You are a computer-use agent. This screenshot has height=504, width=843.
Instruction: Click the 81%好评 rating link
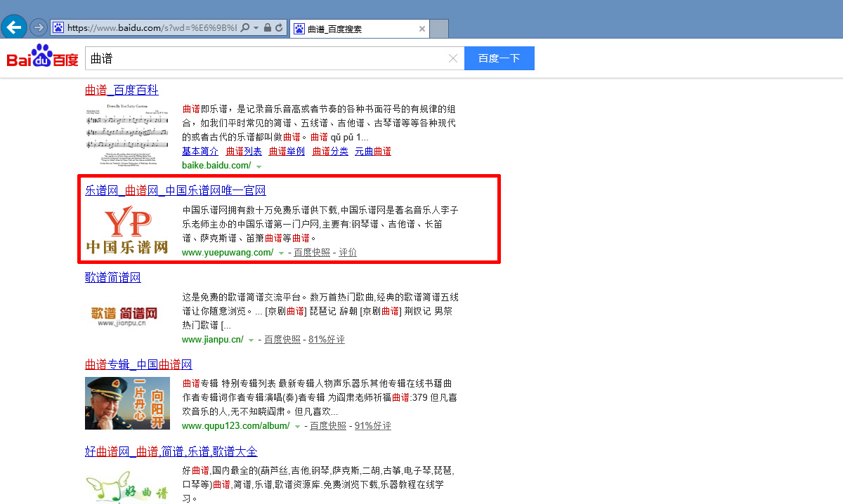click(326, 340)
